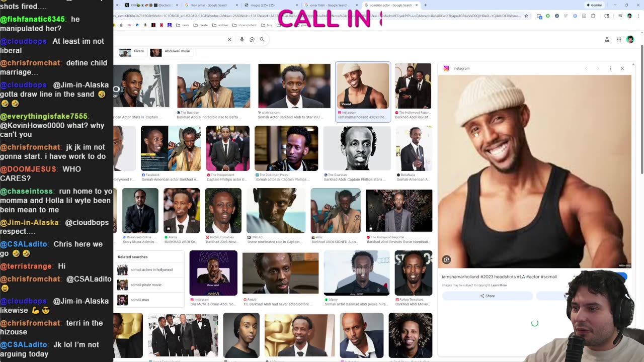Viewport: 644px width, 362px height.
Task: Open Search Labs flask icon
Action: [607, 40]
